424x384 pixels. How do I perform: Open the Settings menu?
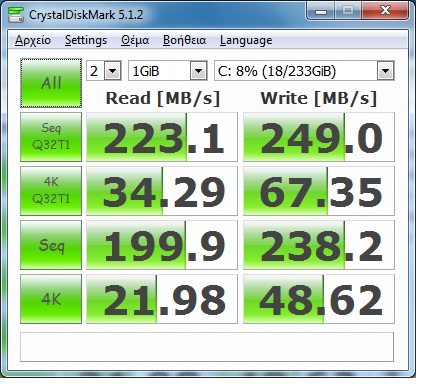coord(86,40)
